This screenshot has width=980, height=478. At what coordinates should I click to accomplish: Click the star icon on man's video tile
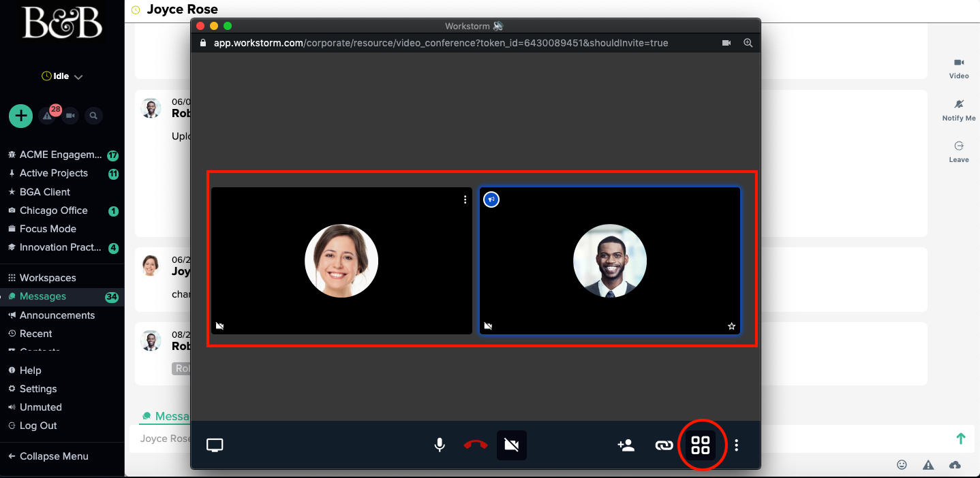732,326
